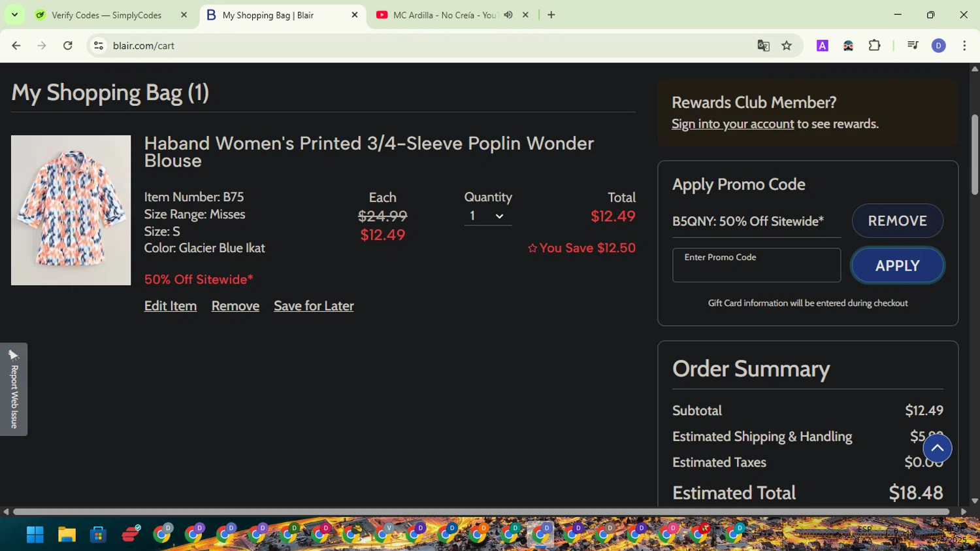Remove the blouse from the shopping bag
Screen dimensions: 980x551
click(235, 306)
